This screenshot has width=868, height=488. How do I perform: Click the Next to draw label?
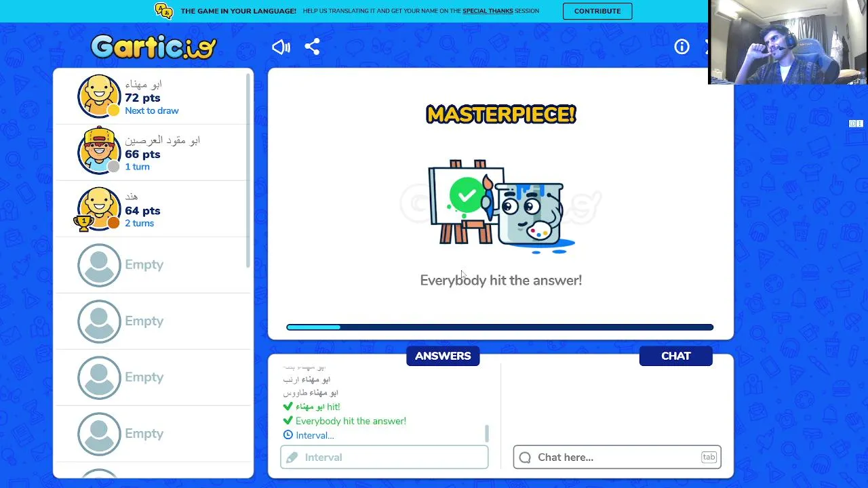tap(152, 110)
